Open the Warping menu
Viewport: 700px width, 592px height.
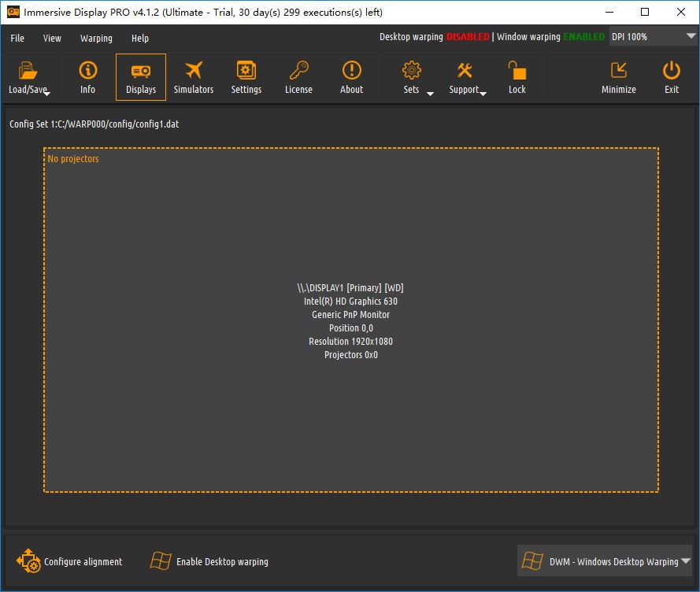[x=96, y=38]
